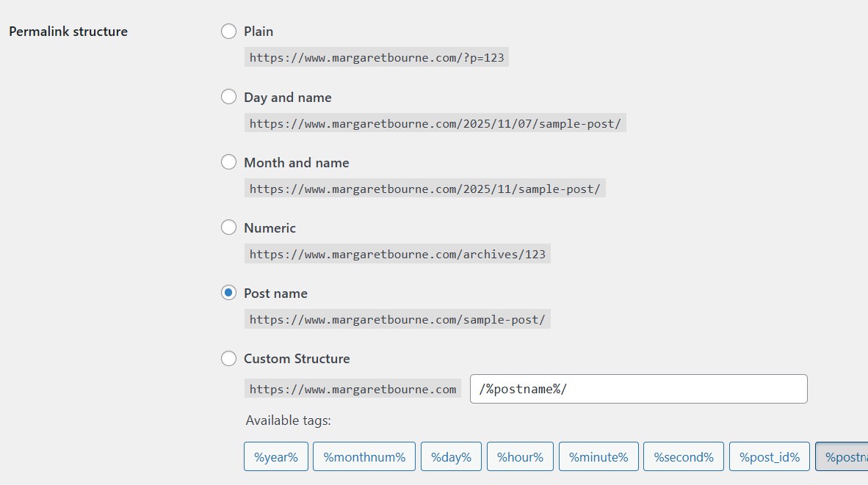Select the Plain permalink structure
The height and width of the screenshot is (485, 868).
click(228, 31)
